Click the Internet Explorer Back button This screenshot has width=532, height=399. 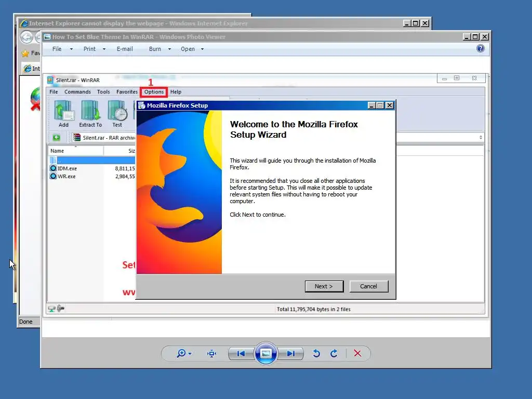[x=27, y=37]
